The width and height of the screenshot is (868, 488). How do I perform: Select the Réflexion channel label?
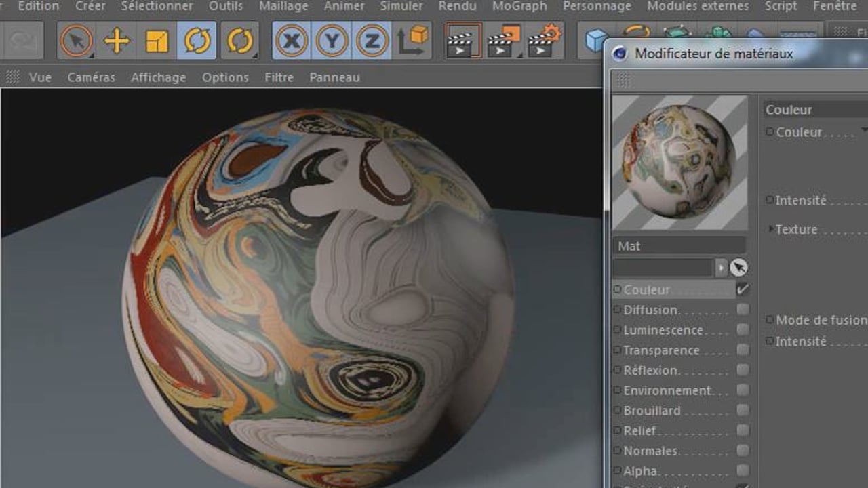pyautogui.click(x=650, y=371)
